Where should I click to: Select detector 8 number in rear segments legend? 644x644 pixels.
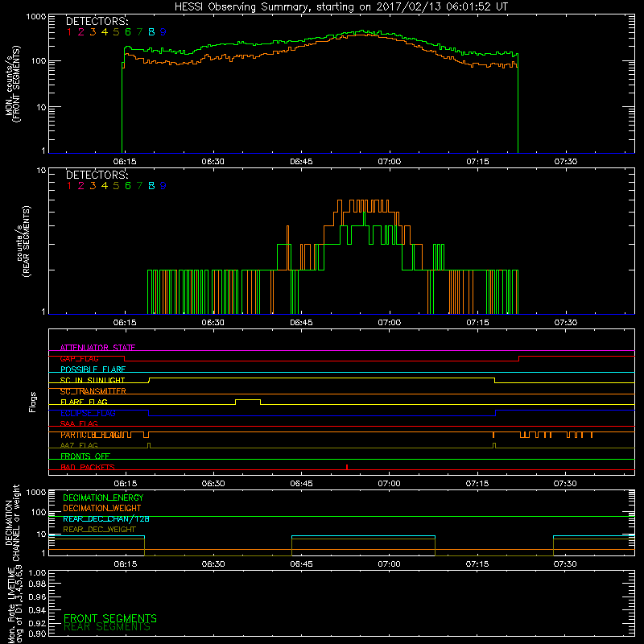click(x=151, y=186)
